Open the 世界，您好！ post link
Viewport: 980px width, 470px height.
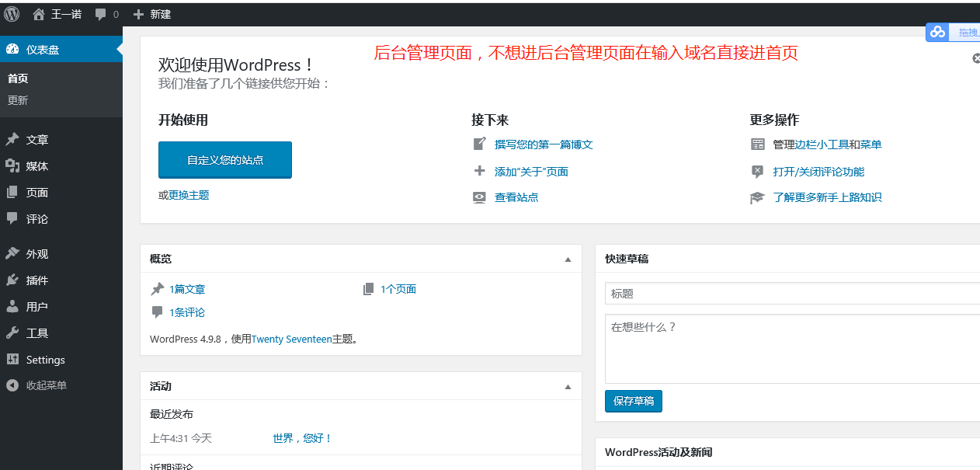click(303, 438)
